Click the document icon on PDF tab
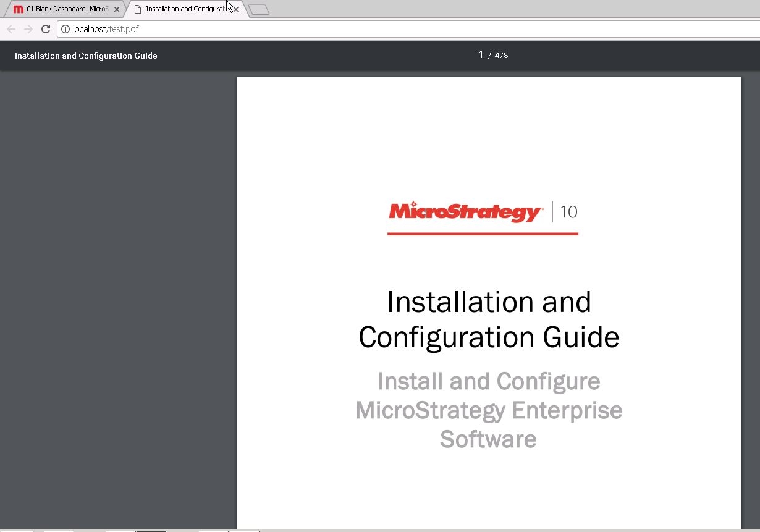 click(138, 9)
